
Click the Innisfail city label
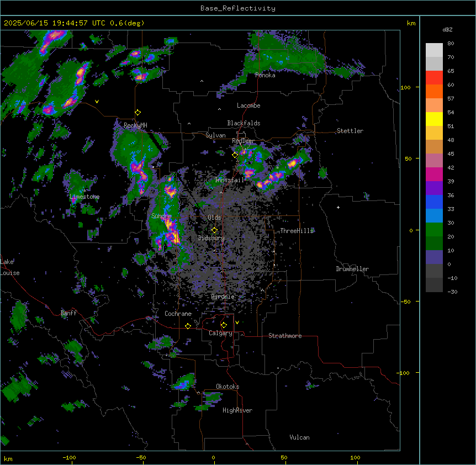click(x=229, y=180)
